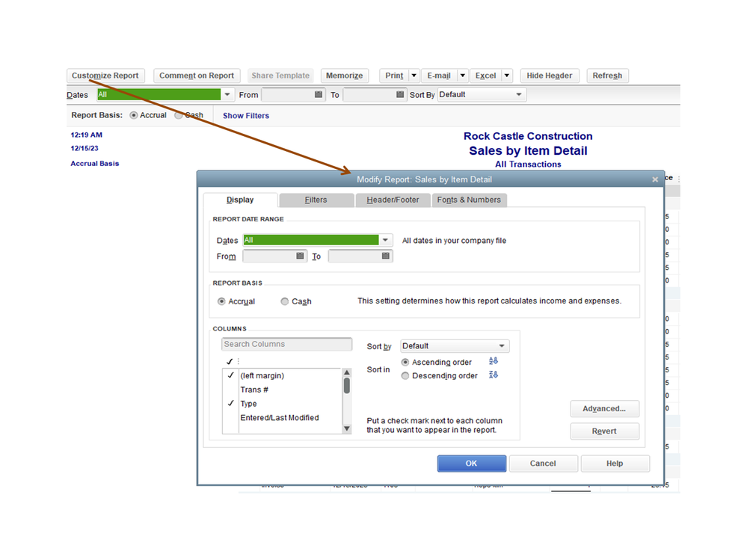Screen dimensions: 747x560
Task: Toggle checkmark for (left margin) column
Action: (230, 375)
